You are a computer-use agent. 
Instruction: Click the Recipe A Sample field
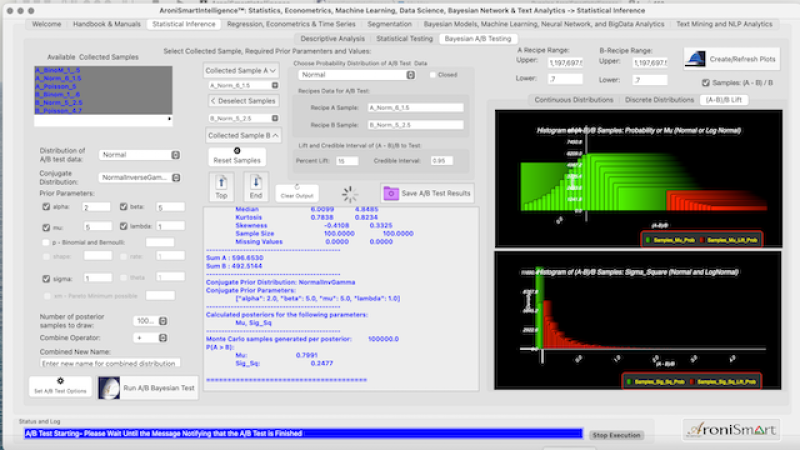click(x=416, y=108)
